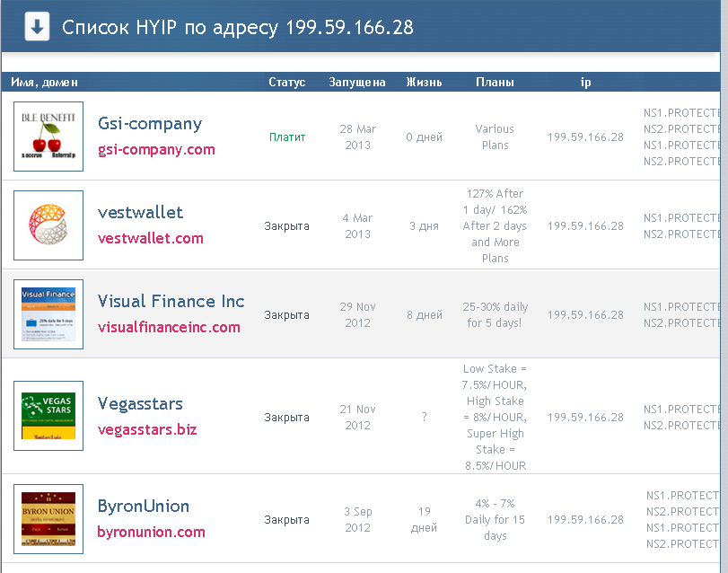The width and height of the screenshot is (728, 573).
Task: Open the Visual Finance Inc thumbnail
Action: [48, 314]
